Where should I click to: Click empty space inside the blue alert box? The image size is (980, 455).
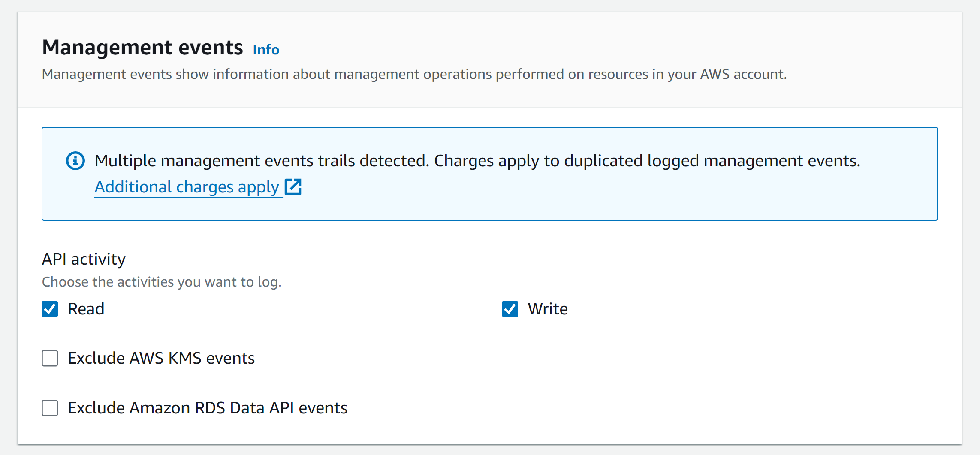(600, 197)
